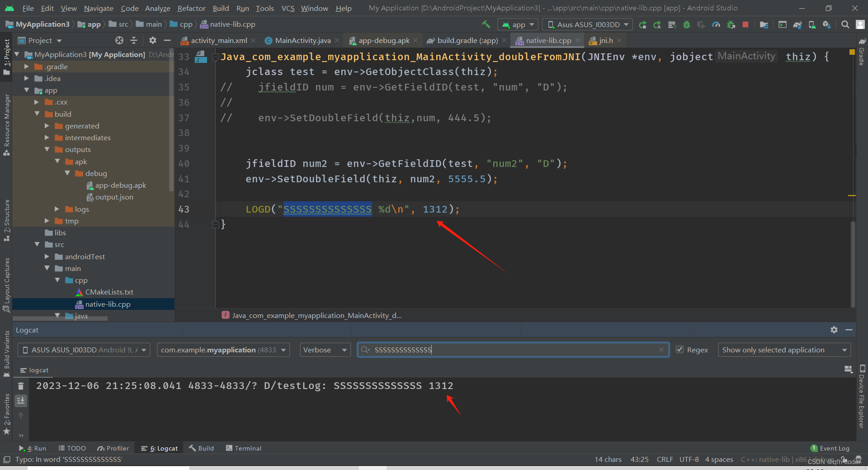Open the AVD Manager icon
868x470 pixels.
(x=812, y=24)
